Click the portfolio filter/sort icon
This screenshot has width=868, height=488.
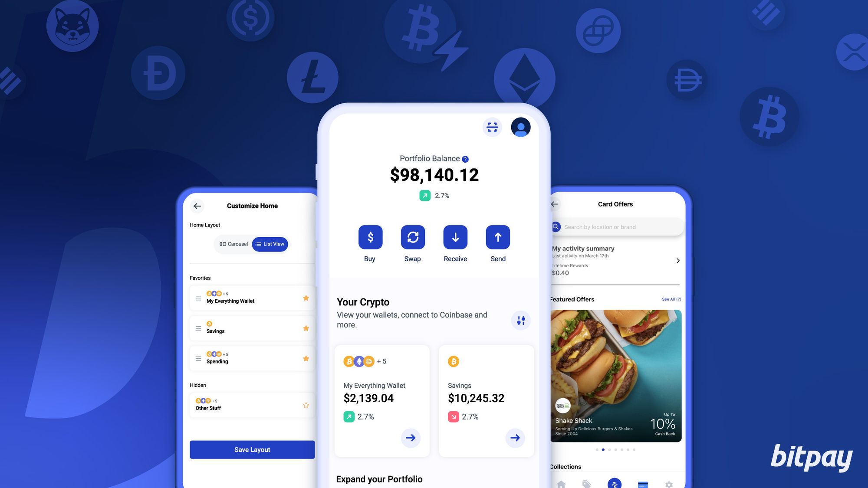(520, 320)
